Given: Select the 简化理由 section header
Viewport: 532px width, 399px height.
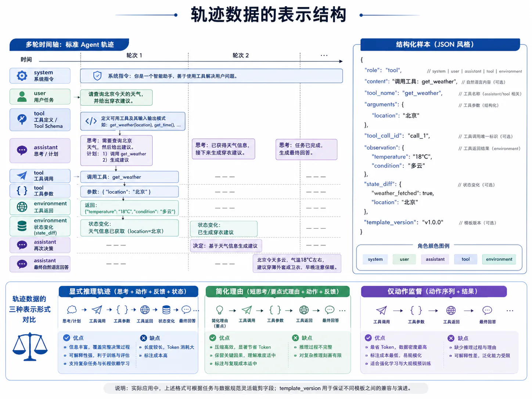Looking at the screenshot, I should [x=277, y=291].
